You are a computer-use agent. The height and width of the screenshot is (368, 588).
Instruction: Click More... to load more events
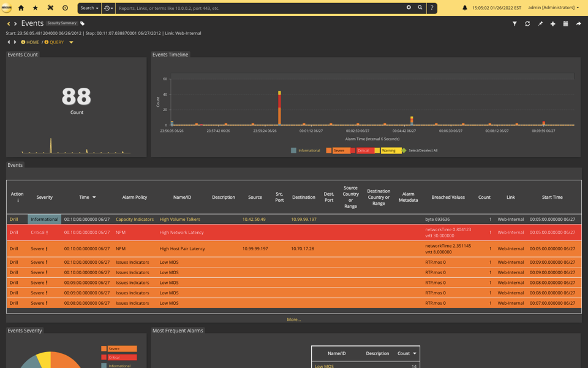pyautogui.click(x=293, y=320)
